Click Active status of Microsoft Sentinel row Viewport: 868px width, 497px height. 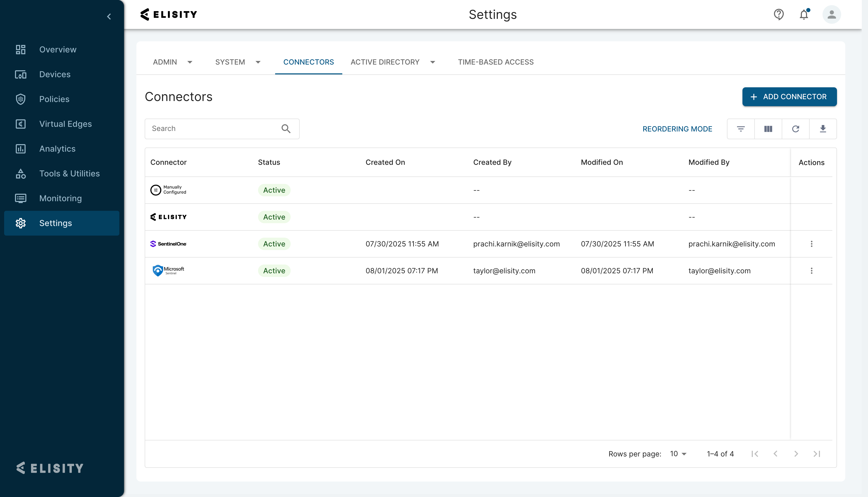click(274, 271)
